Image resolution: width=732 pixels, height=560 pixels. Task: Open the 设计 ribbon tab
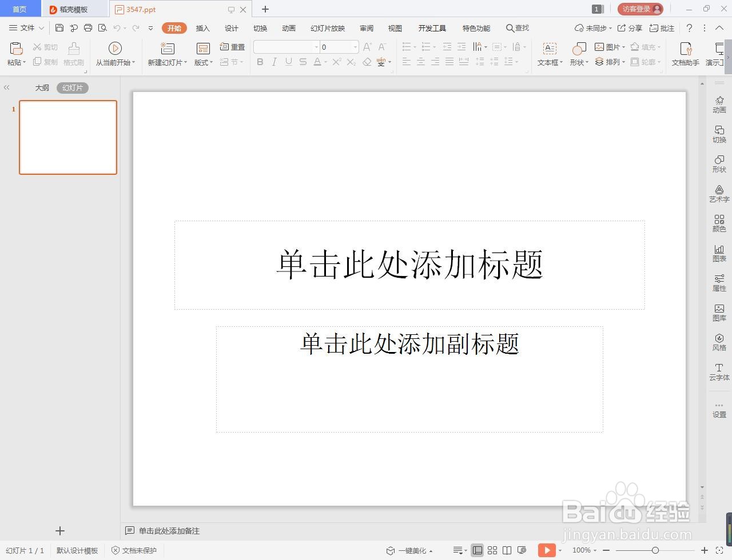coord(232,28)
